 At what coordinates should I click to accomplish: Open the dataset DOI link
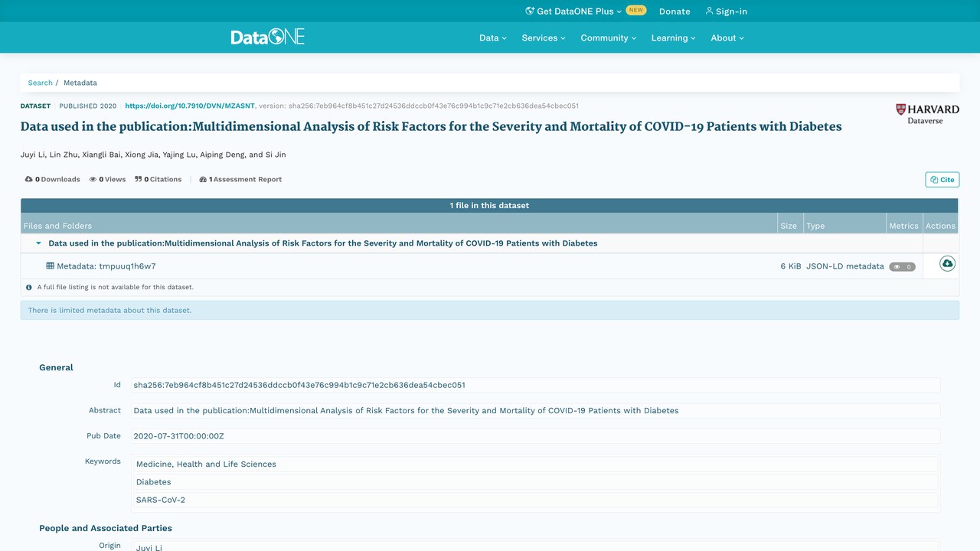[x=190, y=106]
